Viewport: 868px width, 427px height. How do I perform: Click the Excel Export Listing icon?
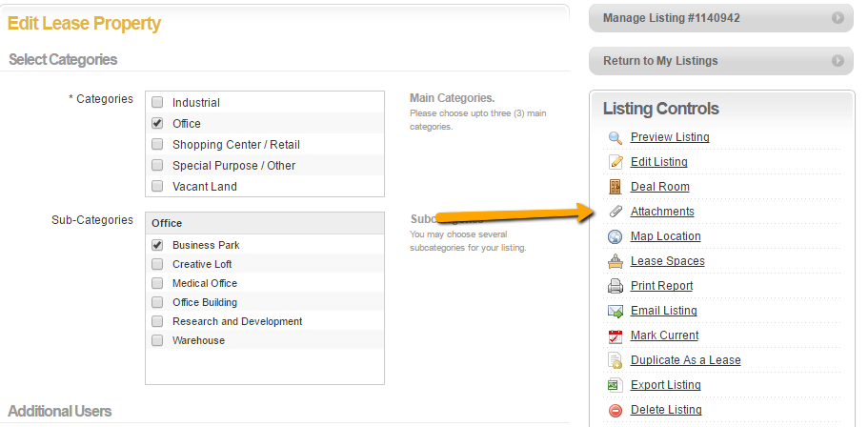[x=615, y=385]
